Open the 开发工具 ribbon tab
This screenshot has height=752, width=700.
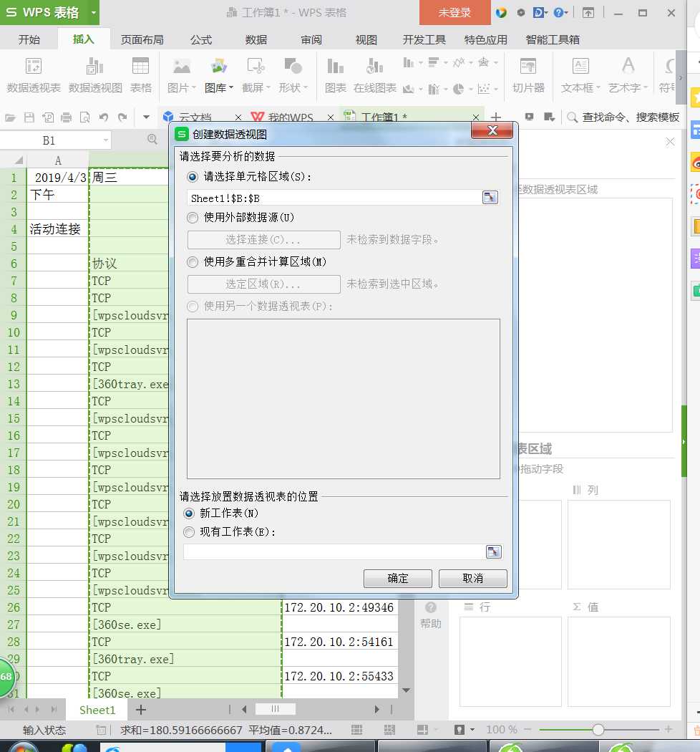tap(424, 40)
